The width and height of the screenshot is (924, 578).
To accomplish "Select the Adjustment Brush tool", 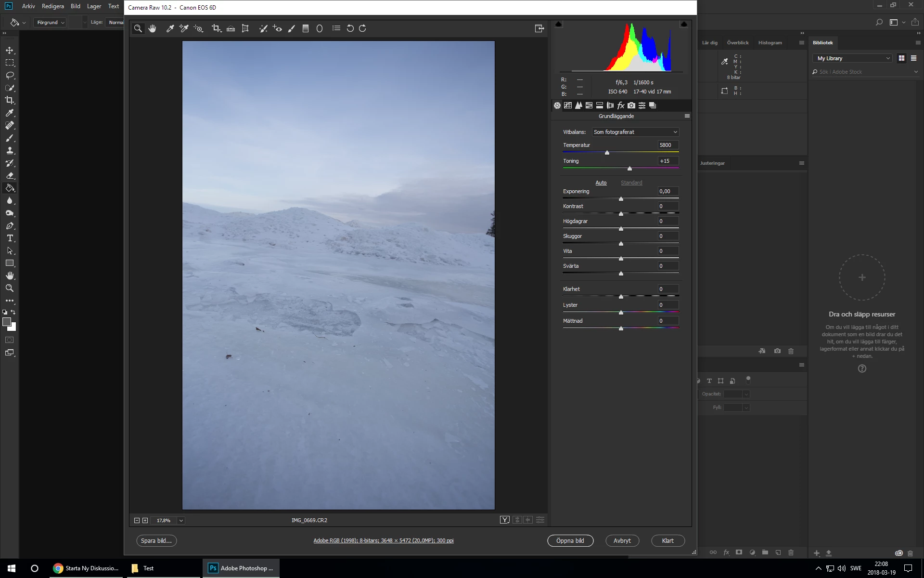I will click(x=292, y=28).
